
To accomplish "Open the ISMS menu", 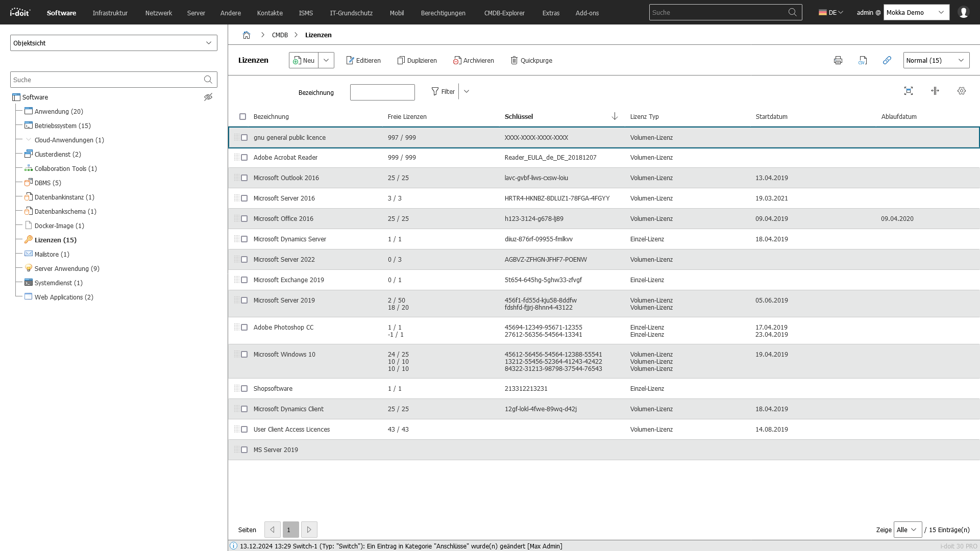I will [x=306, y=13].
